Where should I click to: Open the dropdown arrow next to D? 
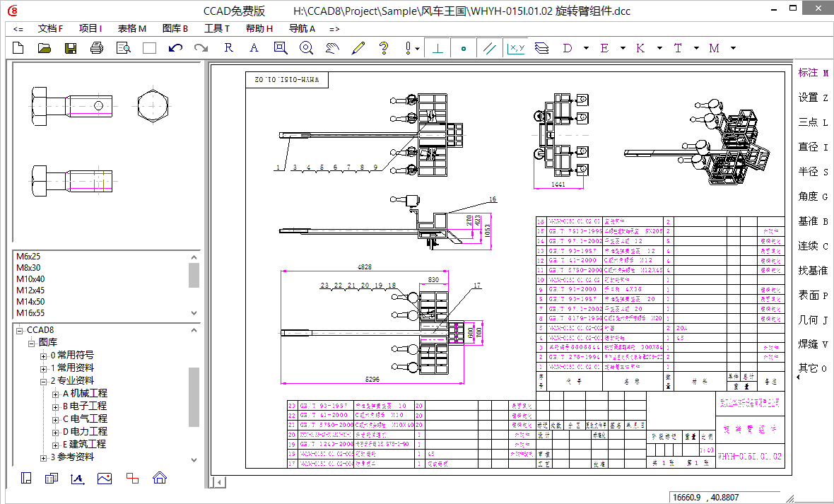pyautogui.click(x=586, y=48)
